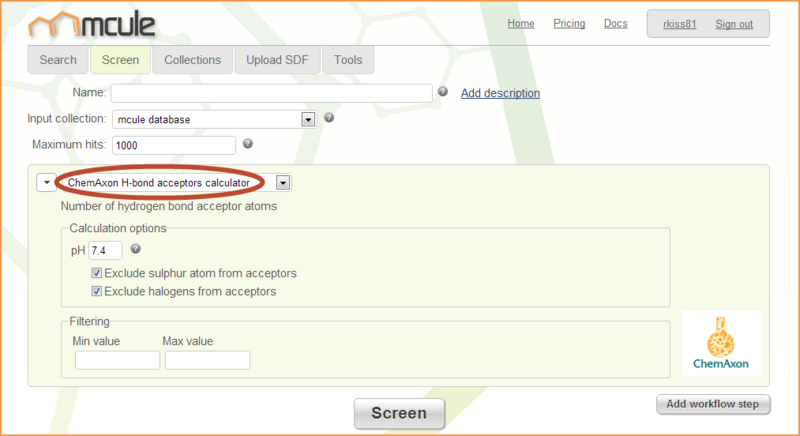Image resolution: width=800 pixels, height=436 pixels.
Task: Open ChemAxon H-bond acceptors calculator dropdown
Action: coord(283,183)
